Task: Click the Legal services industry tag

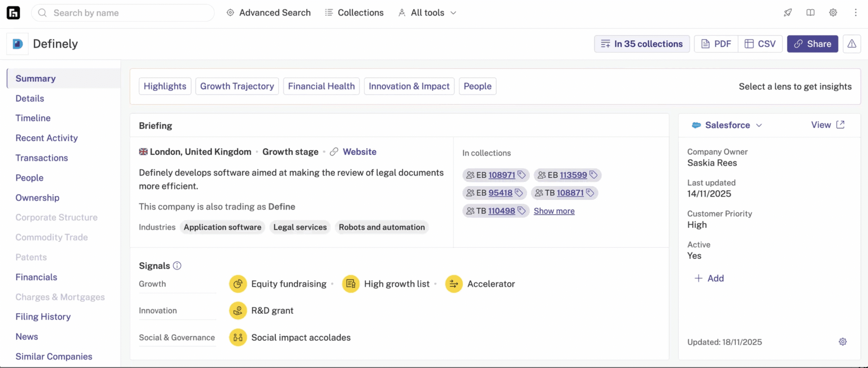Action: (x=300, y=227)
